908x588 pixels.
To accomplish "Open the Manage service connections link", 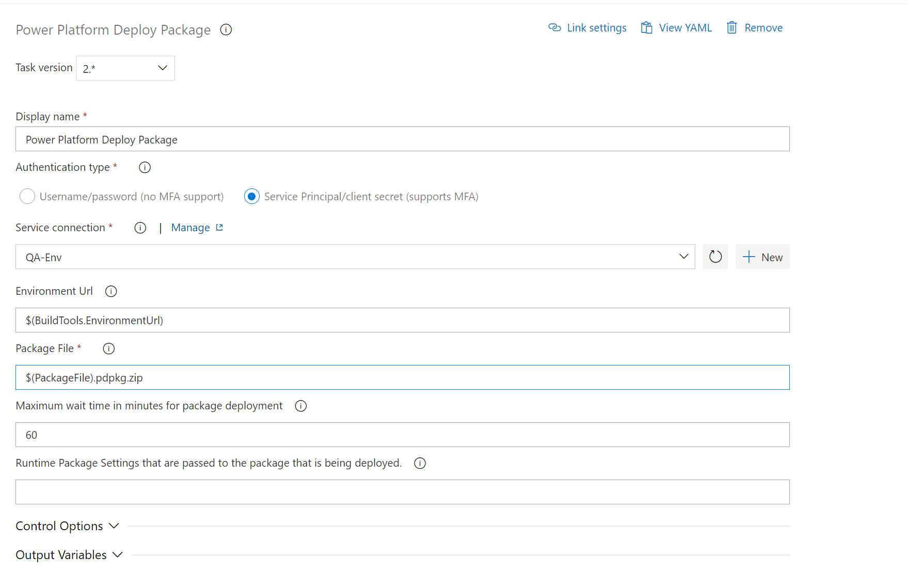I will 190,227.
